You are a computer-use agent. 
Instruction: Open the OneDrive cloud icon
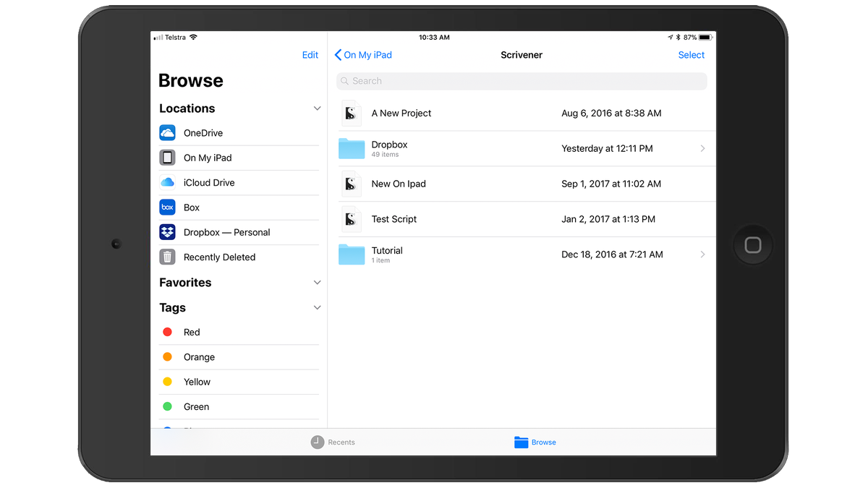167,133
